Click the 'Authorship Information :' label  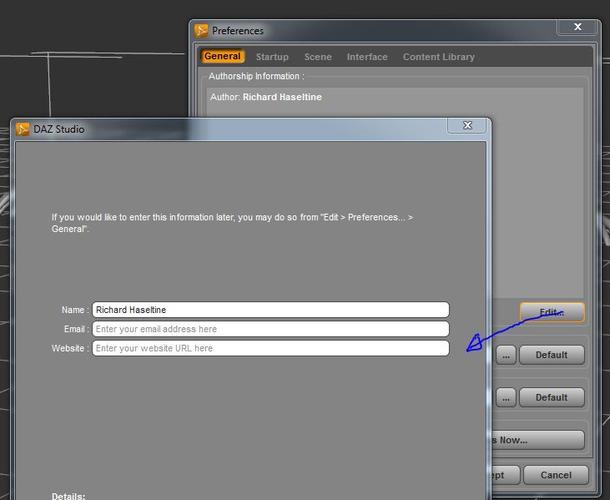coord(256,76)
